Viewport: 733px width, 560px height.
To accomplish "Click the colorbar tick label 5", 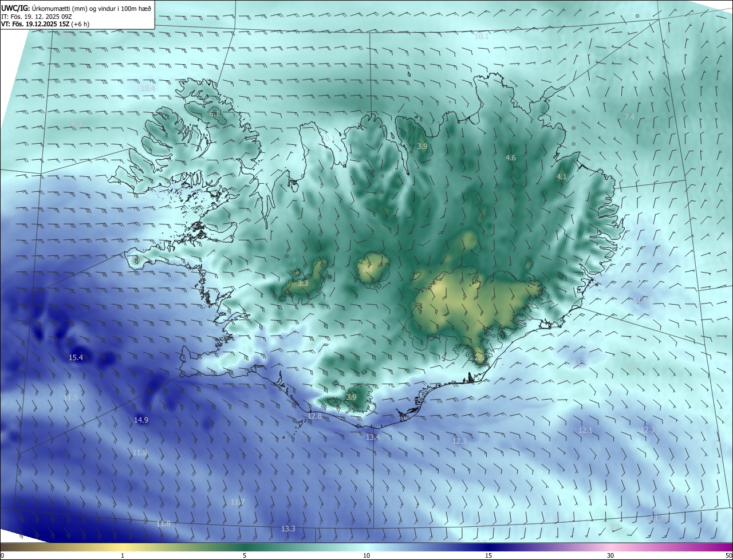I will tap(245, 555).
